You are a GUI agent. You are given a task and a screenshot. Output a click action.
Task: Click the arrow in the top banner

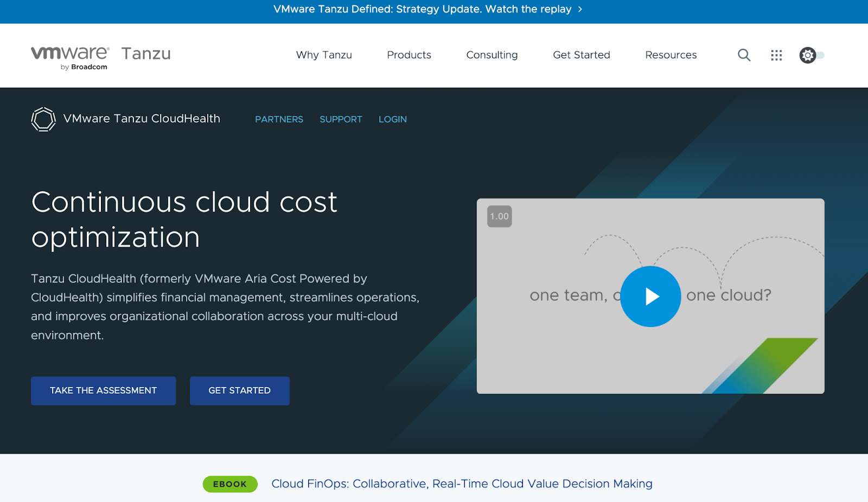point(580,9)
